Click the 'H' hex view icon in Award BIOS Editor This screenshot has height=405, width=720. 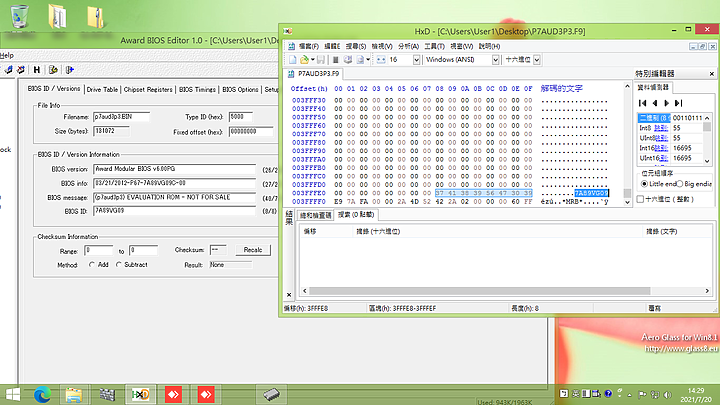click(37, 70)
